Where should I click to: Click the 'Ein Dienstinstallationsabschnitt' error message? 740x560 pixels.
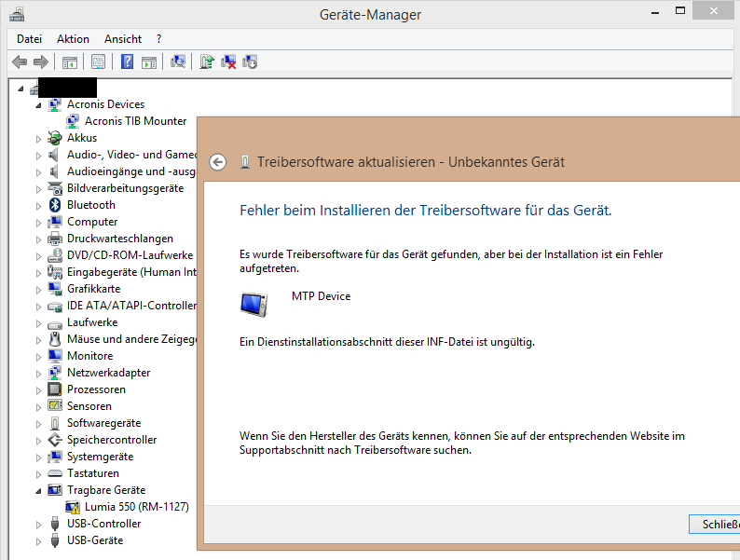tap(387, 342)
